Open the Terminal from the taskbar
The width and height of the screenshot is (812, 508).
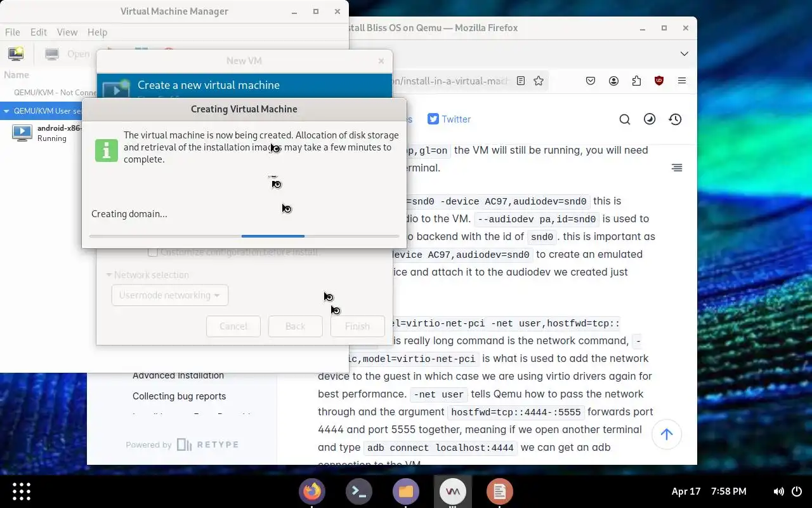(359, 491)
